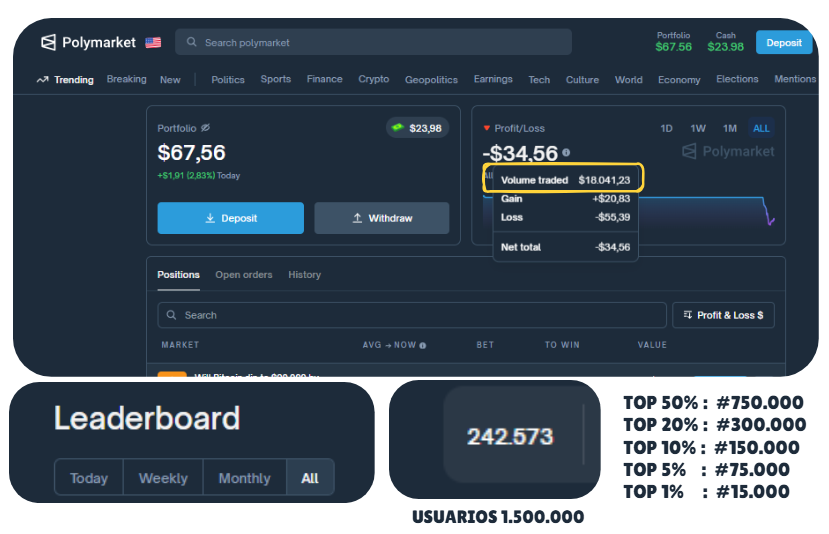829x534 pixels.
Task: Open the New category
Action: [x=170, y=79]
